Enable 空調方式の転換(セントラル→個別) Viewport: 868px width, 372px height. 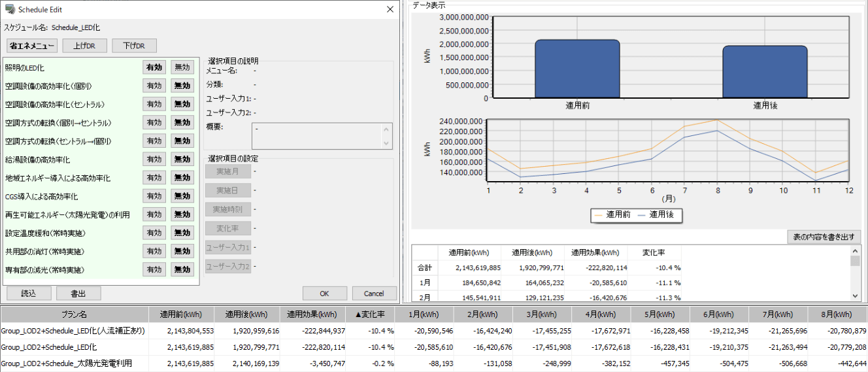pyautogui.click(x=154, y=141)
